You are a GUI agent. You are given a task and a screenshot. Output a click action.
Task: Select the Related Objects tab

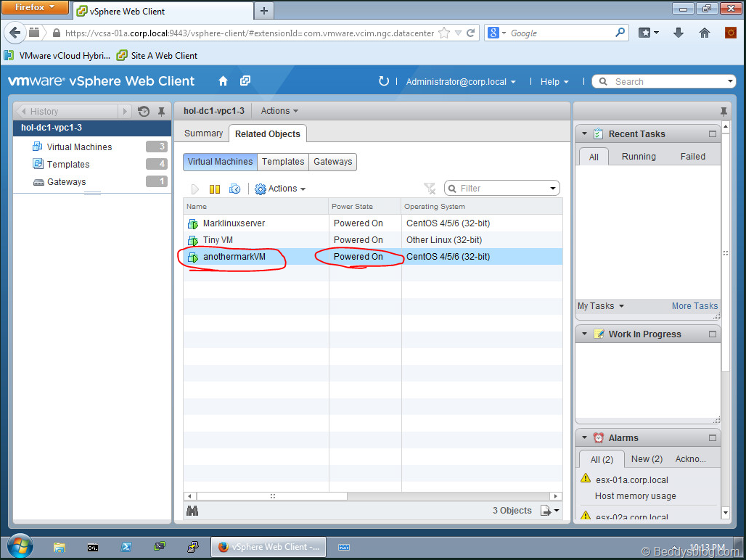[267, 133]
